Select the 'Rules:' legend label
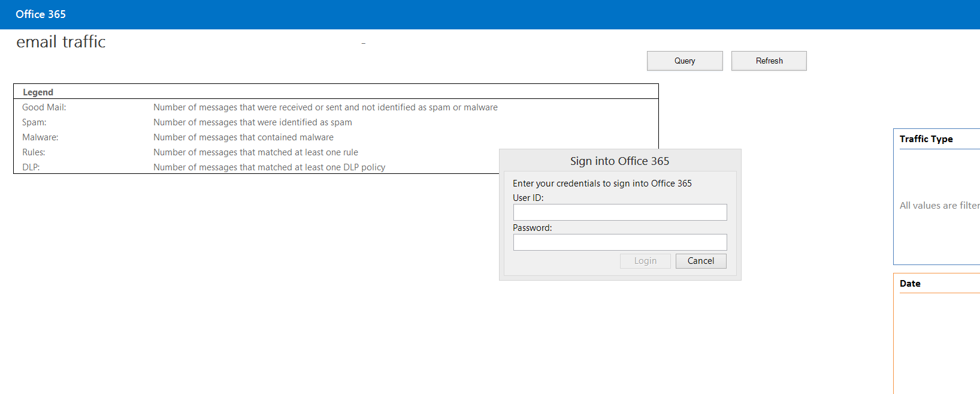This screenshot has width=980, height=394. (34, 152)
